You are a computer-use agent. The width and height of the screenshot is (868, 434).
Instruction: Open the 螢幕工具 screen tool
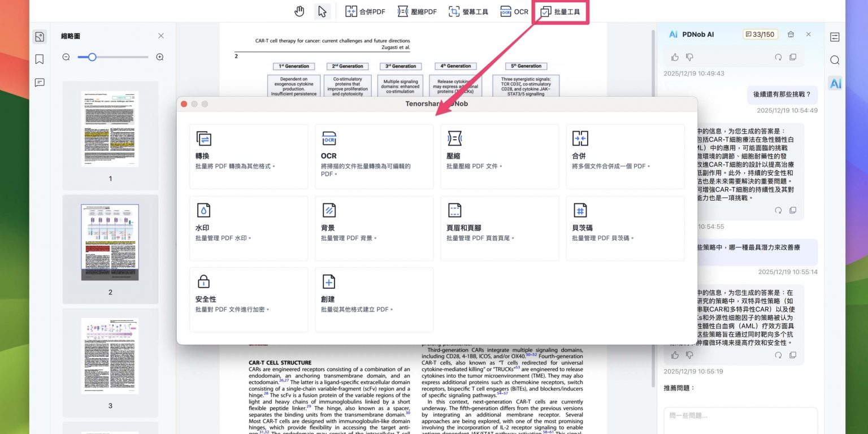(x=468, y=11)
